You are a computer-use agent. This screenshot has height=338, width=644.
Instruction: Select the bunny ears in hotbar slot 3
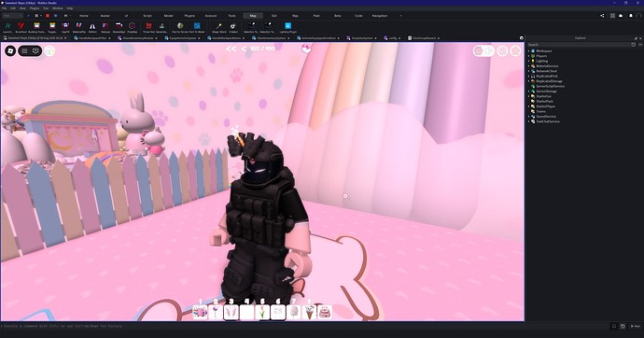(x=231, y=312)
